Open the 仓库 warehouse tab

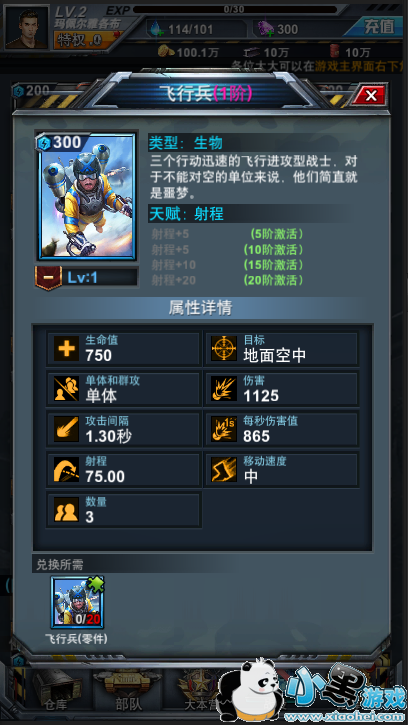(58, 693)
